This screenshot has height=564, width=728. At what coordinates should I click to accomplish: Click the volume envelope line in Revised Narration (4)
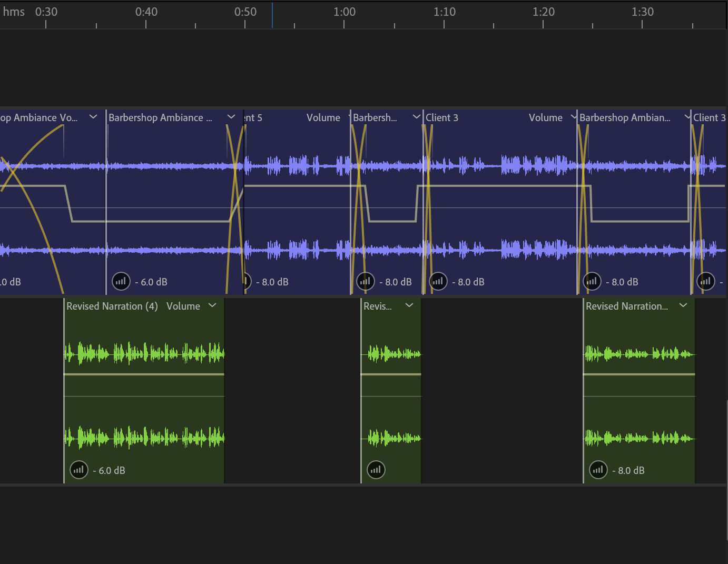[144, 374]
